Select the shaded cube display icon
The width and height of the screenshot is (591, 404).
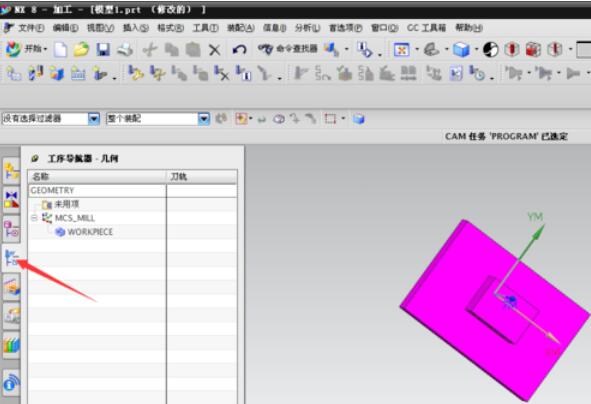[461, 49]
